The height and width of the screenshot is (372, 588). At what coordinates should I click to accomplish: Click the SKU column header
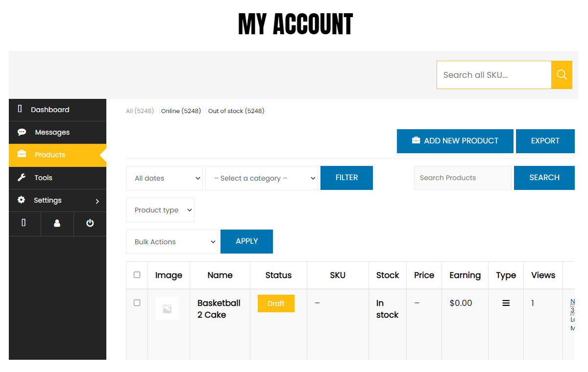tap(338, 275)
